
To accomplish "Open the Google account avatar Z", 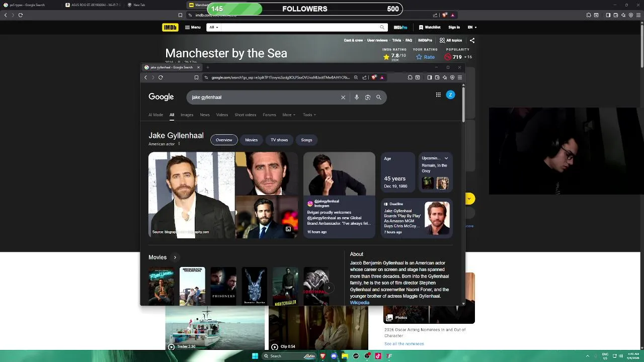I will 450,95.
